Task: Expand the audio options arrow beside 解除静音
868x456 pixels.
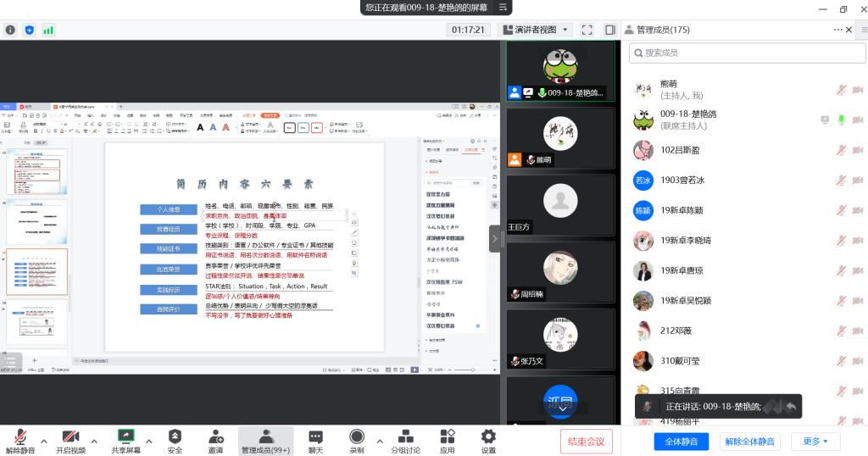Action: (x=42, y=441)
